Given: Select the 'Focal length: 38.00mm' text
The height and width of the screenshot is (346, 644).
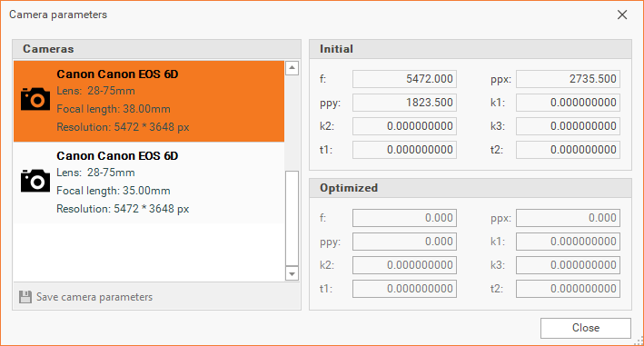Looking at the screenshot, I should [x=114, y=109].
